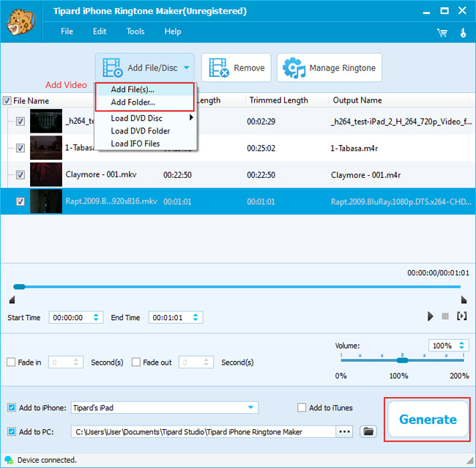Uncheck the _h264_test file checkbox
476x468 pixels.
tap(21, 122)
